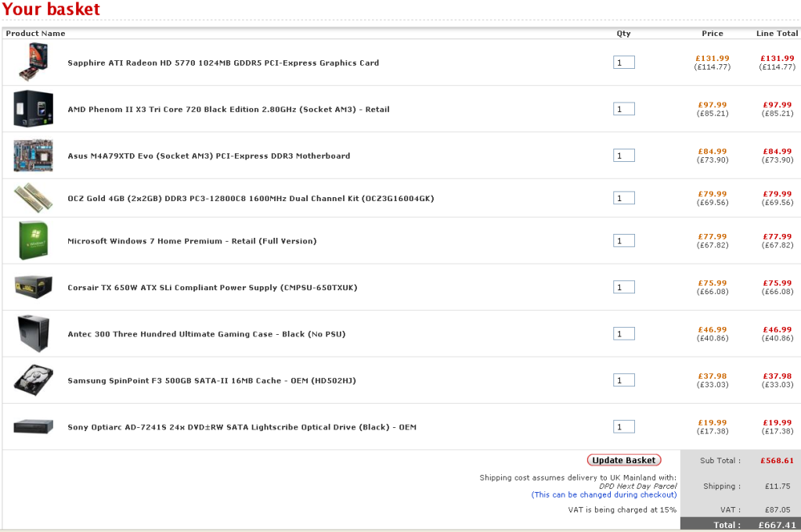Viewport: 801px width, 532px height.
Task: Open the 'This can be changed during checkout' link
Action: click(604, 494)
